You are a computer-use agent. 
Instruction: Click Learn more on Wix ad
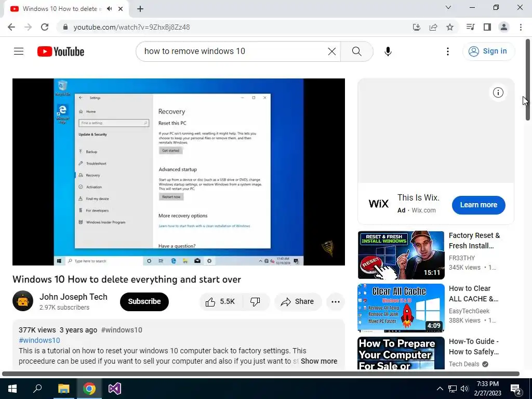(x=478, y=205)
